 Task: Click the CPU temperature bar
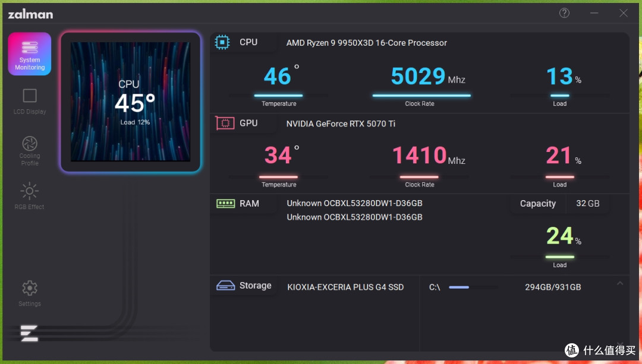click(278, 95)
